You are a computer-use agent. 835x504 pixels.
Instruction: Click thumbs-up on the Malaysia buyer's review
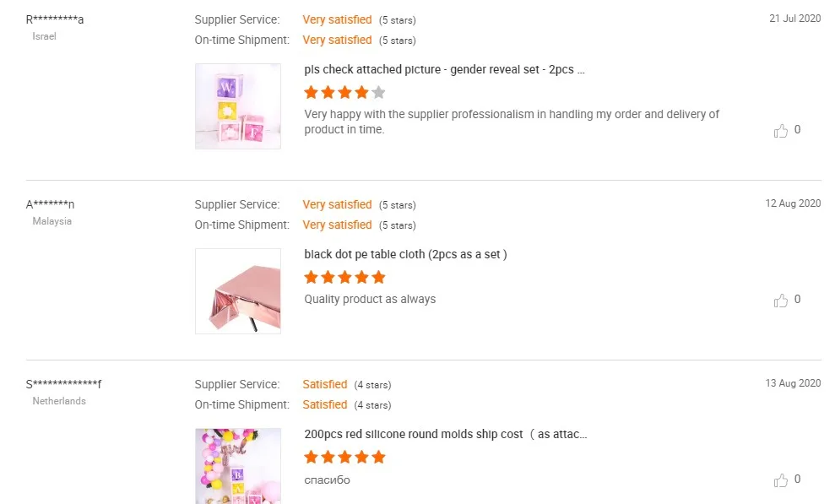(781, 301)
